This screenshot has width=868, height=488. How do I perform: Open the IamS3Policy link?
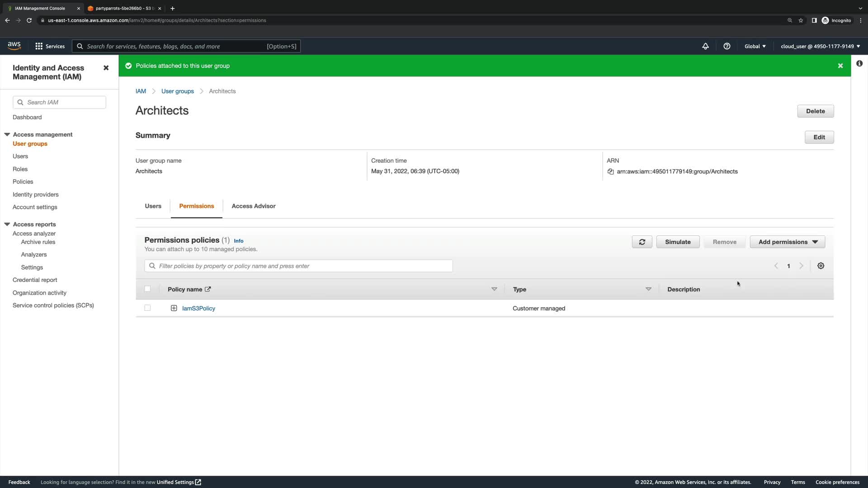[x=198, y=308]
